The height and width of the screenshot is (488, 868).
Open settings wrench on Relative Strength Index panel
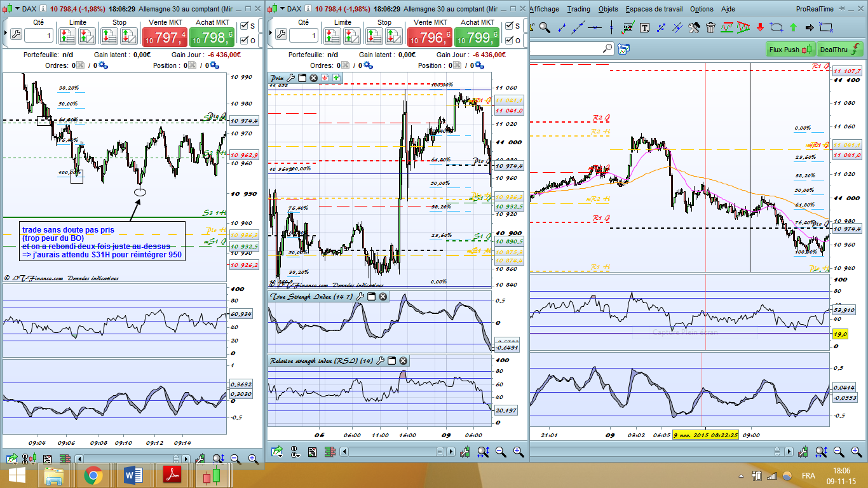pos(380,361)
